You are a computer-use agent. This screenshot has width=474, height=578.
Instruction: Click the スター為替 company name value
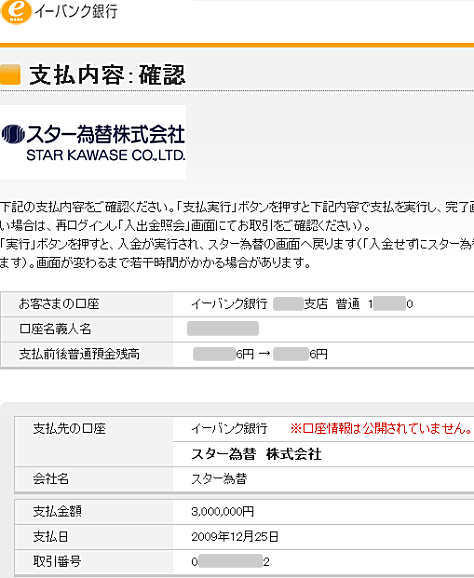click(219, 479)
